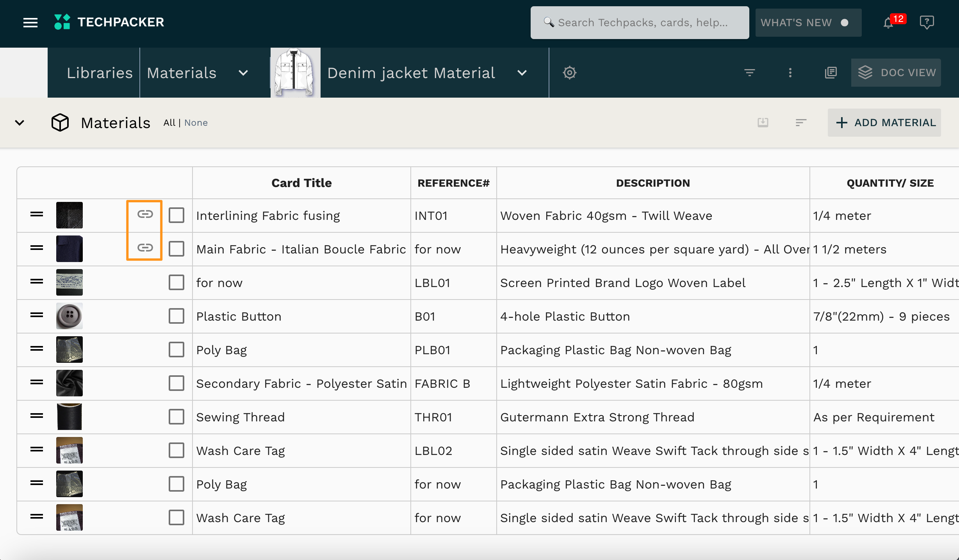The height and width of the screenshot is (560, 959).
Task: Open the Denim jacket Material dropdown arrow
Action: tap(522, 73)
